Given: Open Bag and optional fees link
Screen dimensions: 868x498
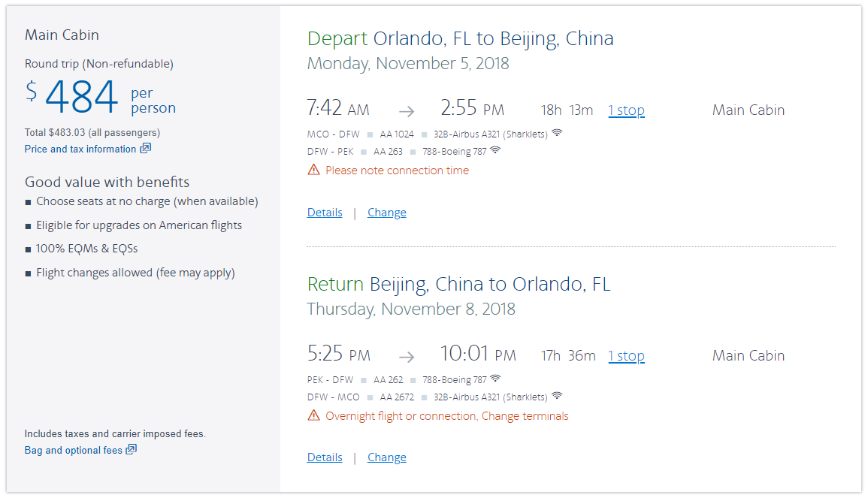Looking at the screenshot, I should click(x=73, y=451).
